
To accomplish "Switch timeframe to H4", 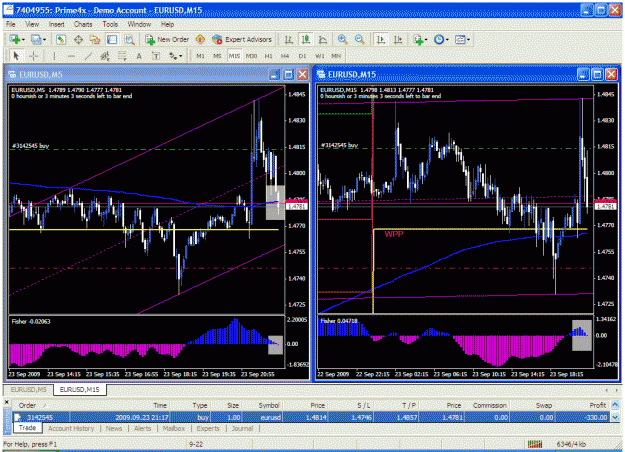I will tap(285, 56).
